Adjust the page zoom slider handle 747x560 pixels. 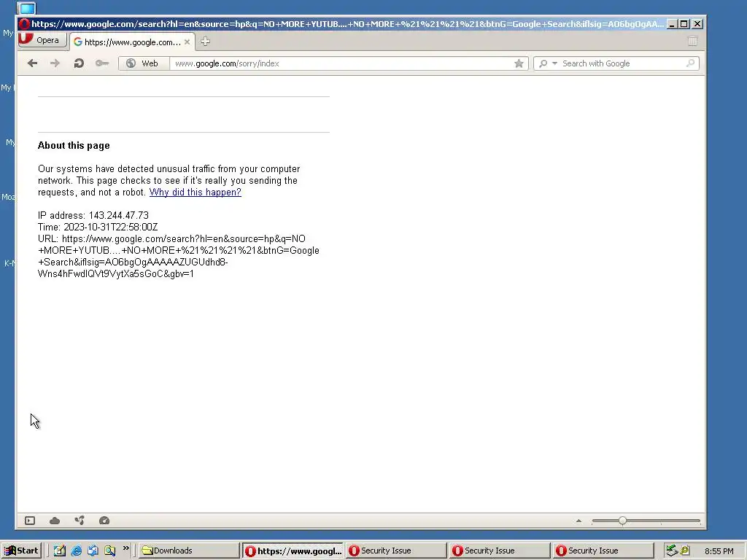tap(623, 521)
